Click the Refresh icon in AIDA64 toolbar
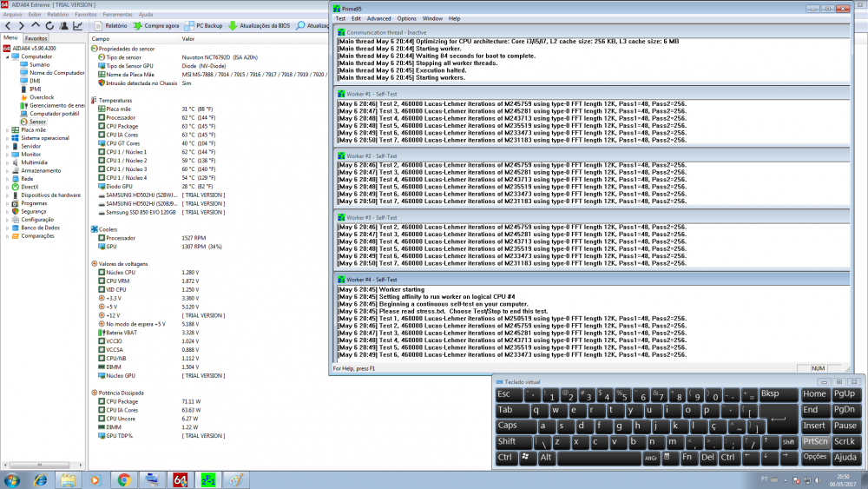The height and width of the screenshot is (489, 868). point(49,26)
